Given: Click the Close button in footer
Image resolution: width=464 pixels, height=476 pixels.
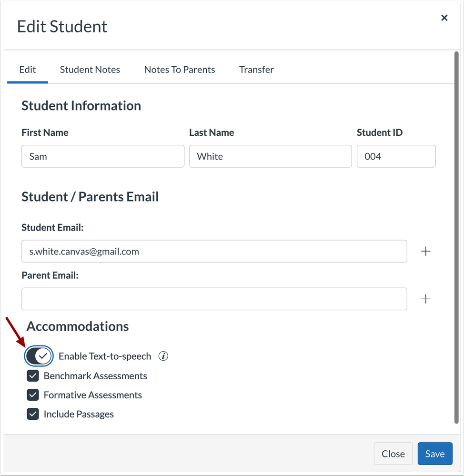Looking at the screenshot, I should [393, 454].
